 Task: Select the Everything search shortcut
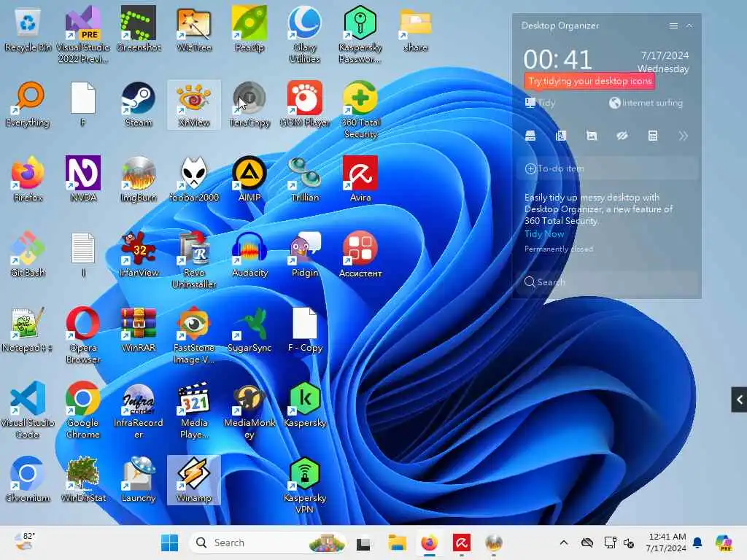tap(28, 105)
